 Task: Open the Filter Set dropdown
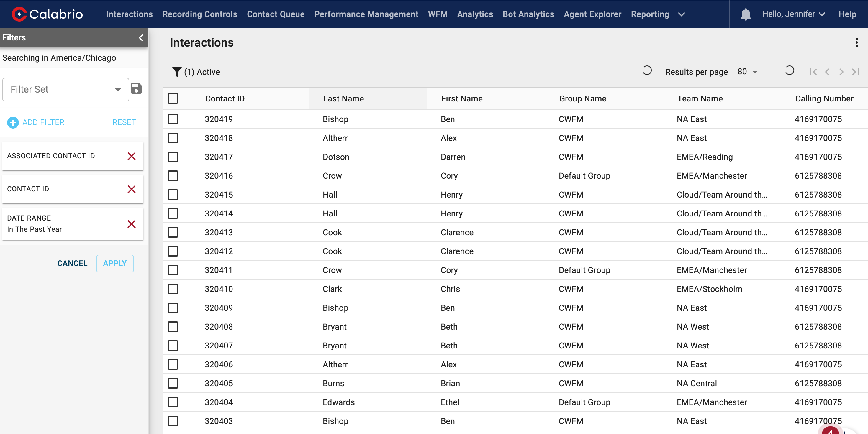tap(66, 90)
